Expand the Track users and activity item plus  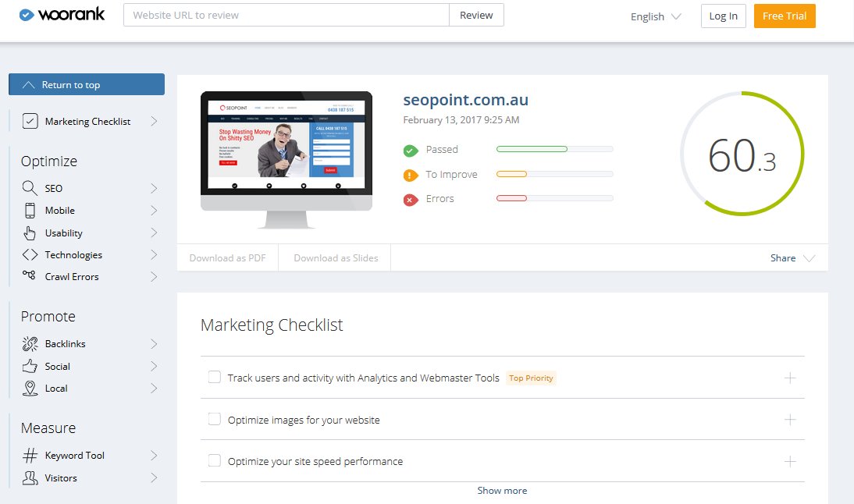point(790,378)
